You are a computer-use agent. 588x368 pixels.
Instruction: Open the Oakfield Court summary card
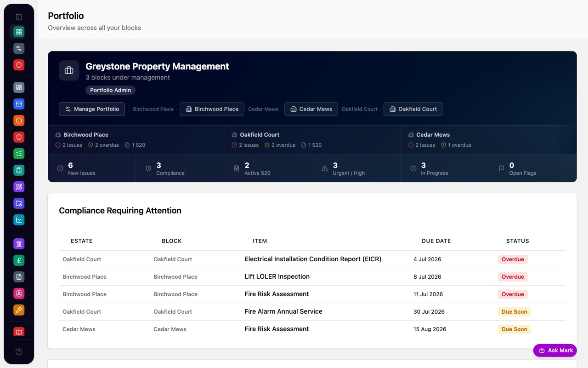312,140
